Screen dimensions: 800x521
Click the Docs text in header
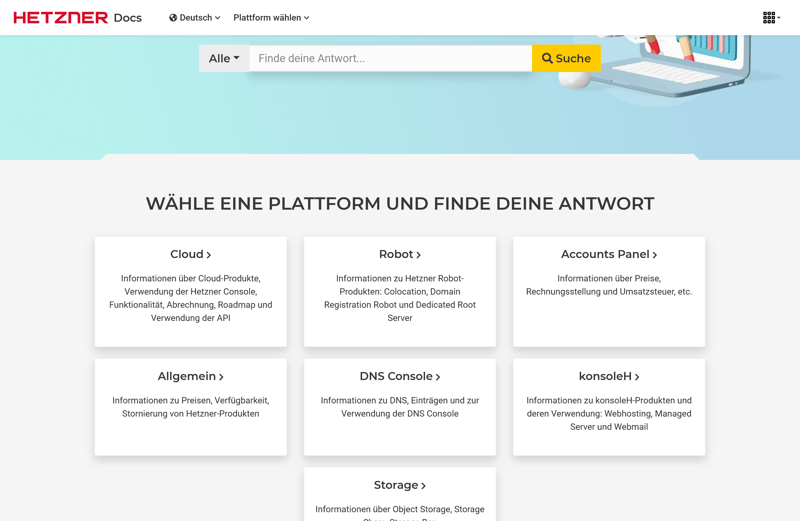(x=128, y=18)
